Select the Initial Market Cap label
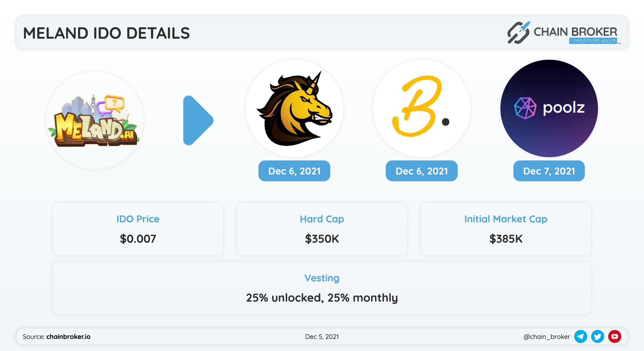Image resolution: width=644 pixels, height=351 pixels. pyautogui.click(x=506, y=219)
